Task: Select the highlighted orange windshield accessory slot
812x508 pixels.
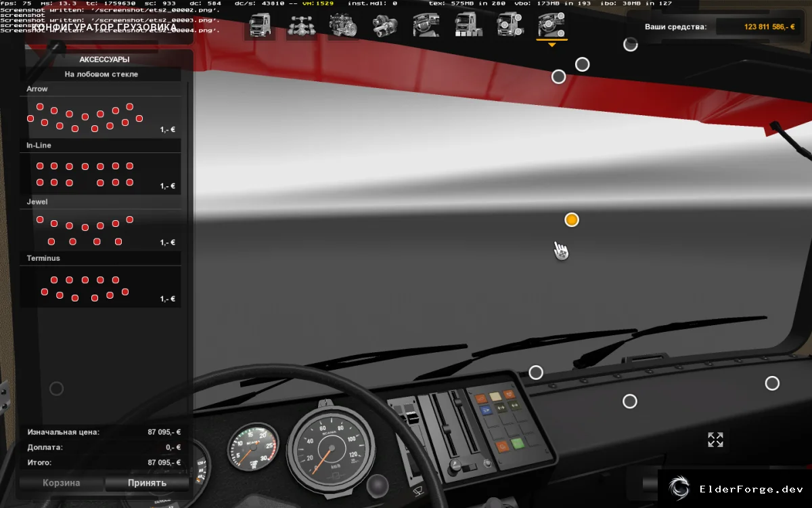Action: (572, 219)
